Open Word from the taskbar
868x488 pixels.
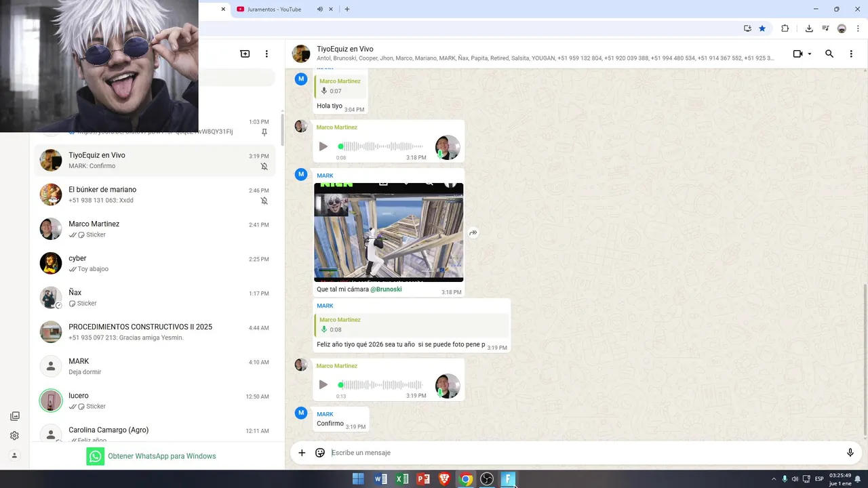pyautogui.click(x=380, y=479)
